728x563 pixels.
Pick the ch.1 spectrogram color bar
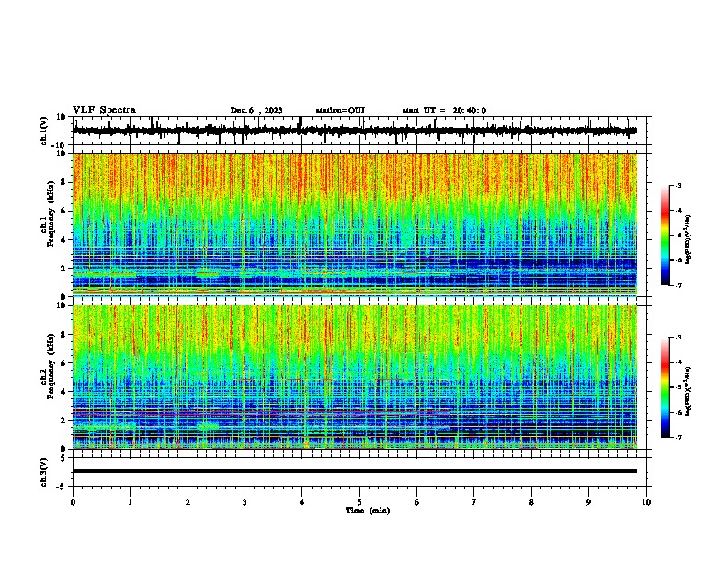(x=665, y=236)
